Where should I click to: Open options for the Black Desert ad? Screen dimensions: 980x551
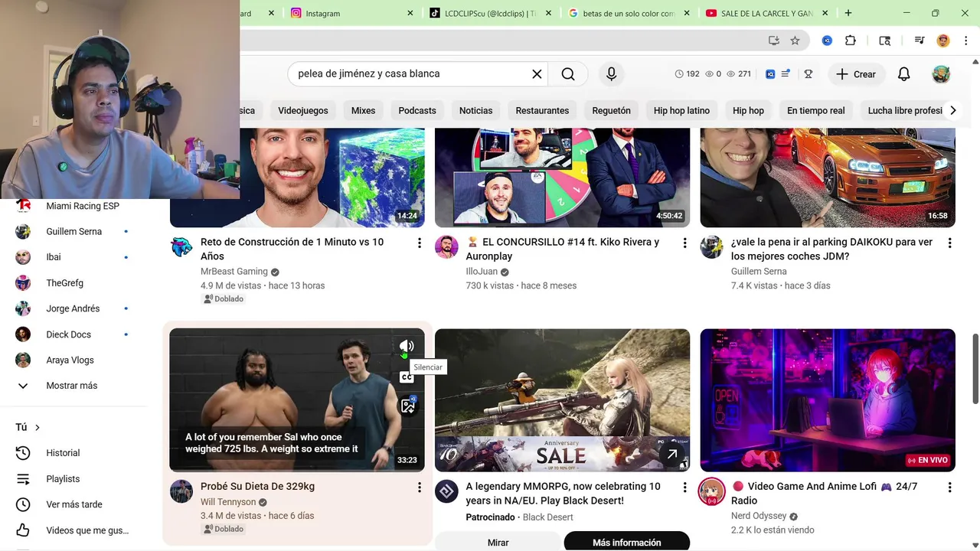[x=684, y=487]
